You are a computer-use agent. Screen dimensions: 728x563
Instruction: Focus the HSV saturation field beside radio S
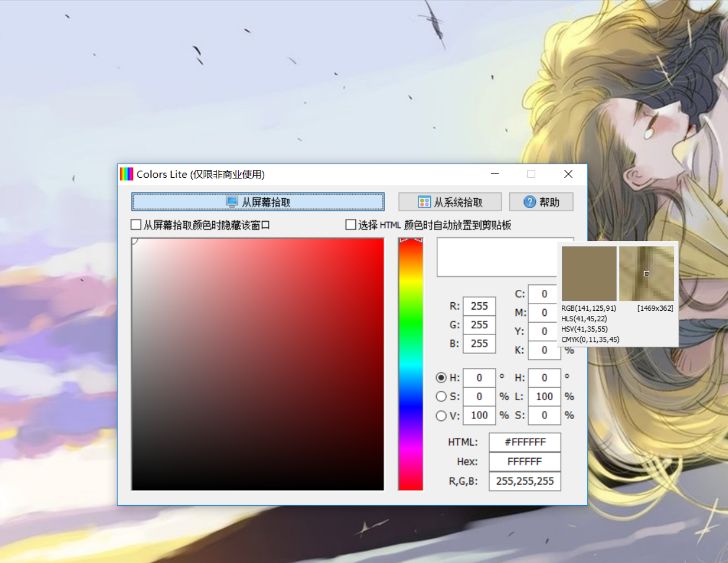(x=479, y=397)
